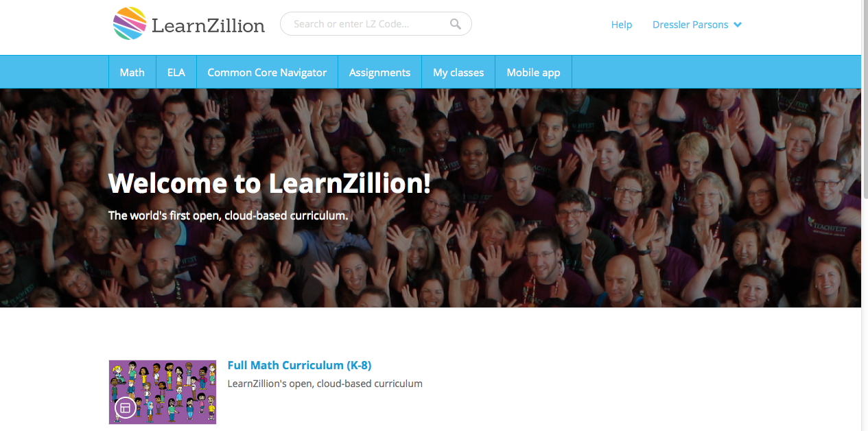The image size is (868, 431).
Task: Open the Full Math Curriculum (K-8) link
Action: (299, 365)
